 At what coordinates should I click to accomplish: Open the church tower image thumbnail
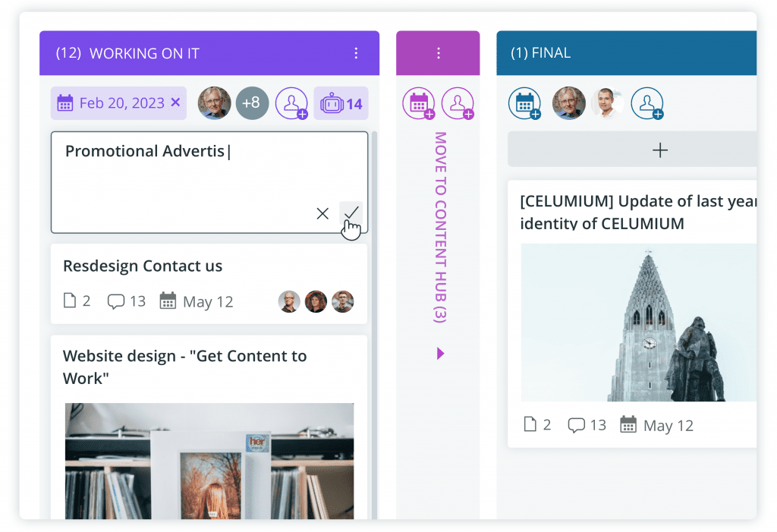point(639,323)
